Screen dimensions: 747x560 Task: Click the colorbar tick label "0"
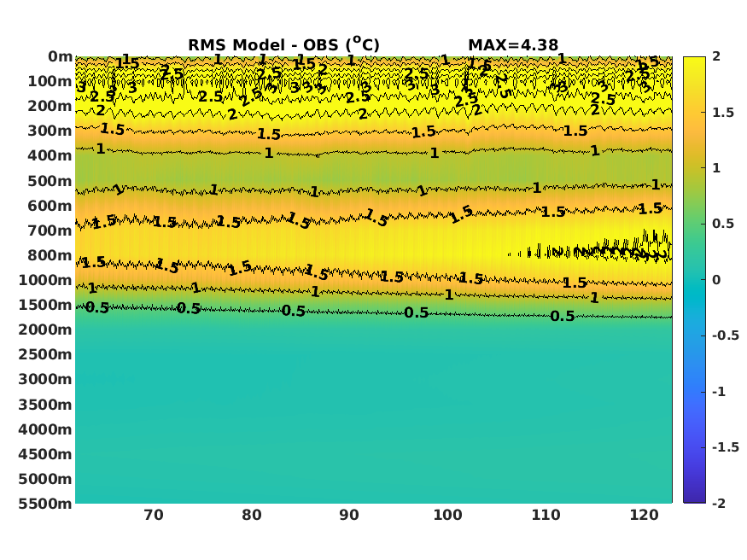pyautogui.click(x=716, y=280)
